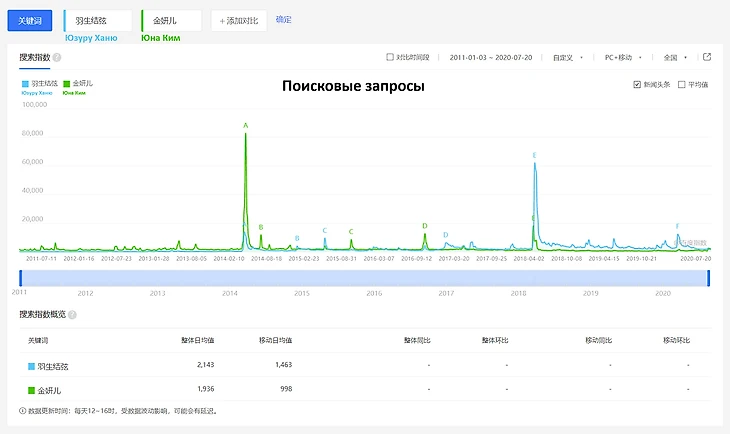
Task: Click the 羽生结弦 keyword input field
Action: (98, 20)
